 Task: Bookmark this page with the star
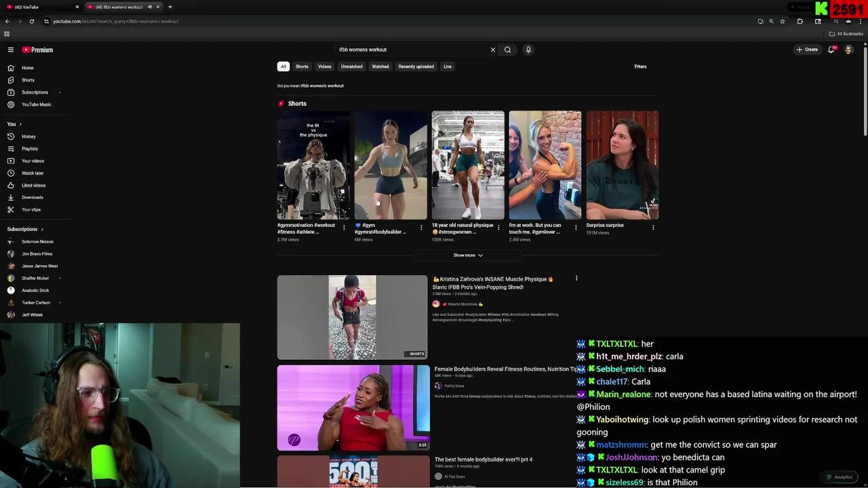pos(783,21)
